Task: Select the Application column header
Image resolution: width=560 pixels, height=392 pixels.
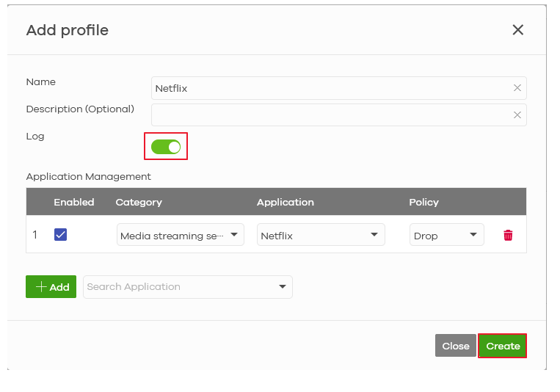Action: [285, 202]
